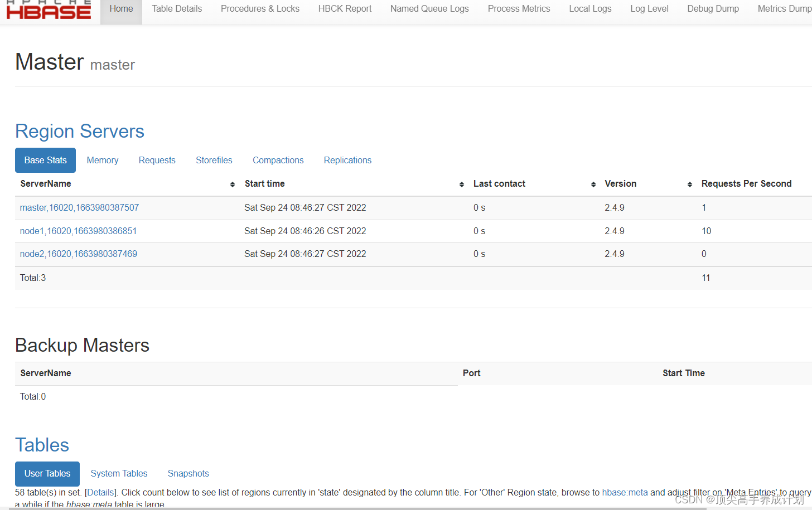Click the Version column header
This screenshot has width=812, height=510.
[620, 183]
